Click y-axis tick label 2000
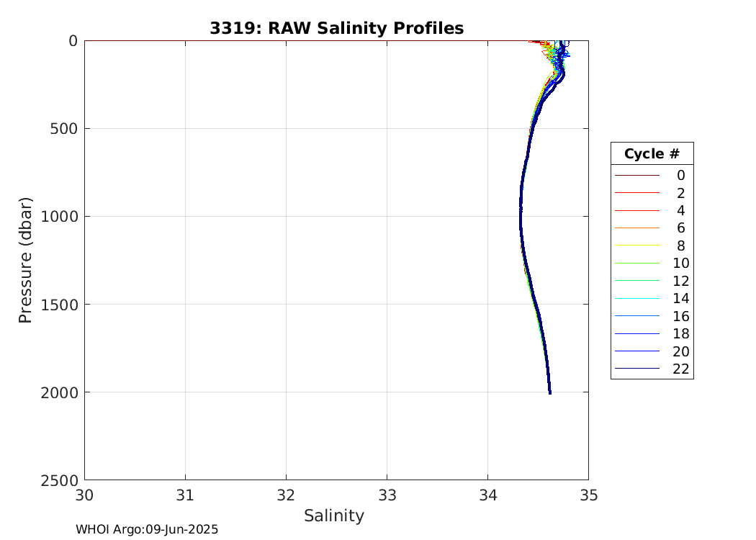756x540 pixels. (59, 393)
